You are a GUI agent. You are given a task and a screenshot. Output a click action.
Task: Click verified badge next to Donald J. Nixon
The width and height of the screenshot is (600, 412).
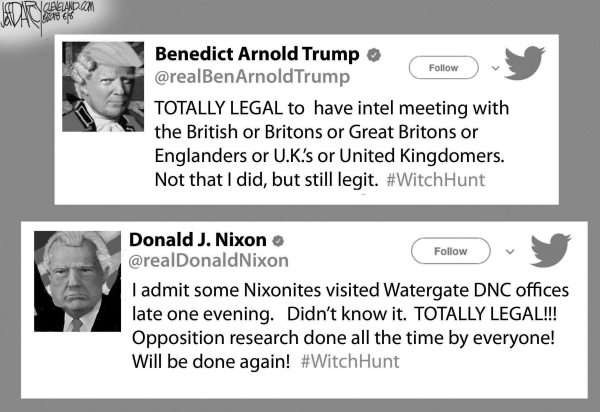pos(278,241)
